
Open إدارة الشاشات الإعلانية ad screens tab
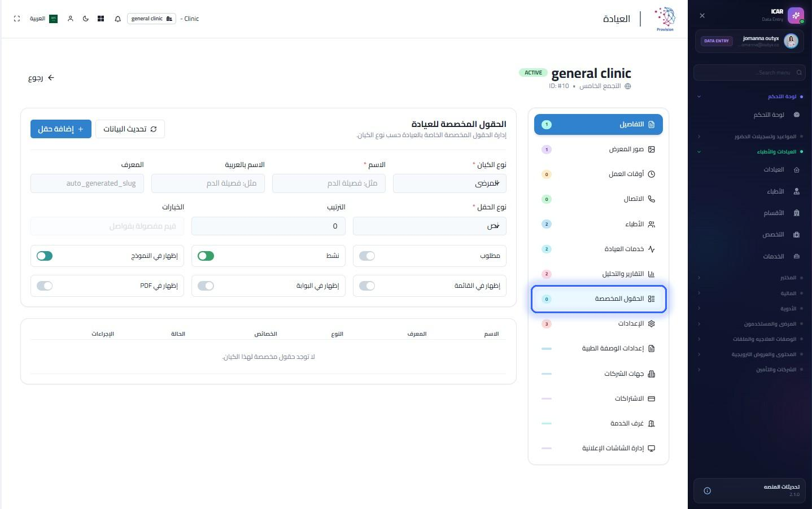point(599,448)
